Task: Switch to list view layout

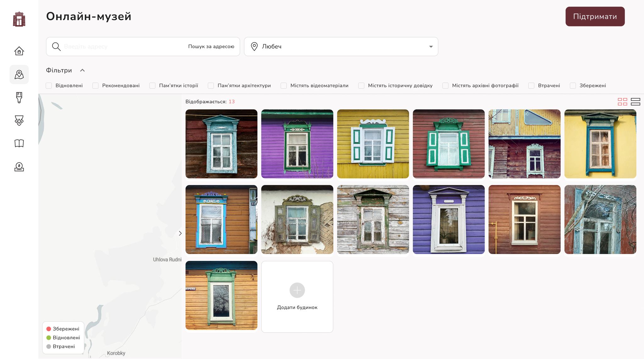Action: tap(636, 102)
